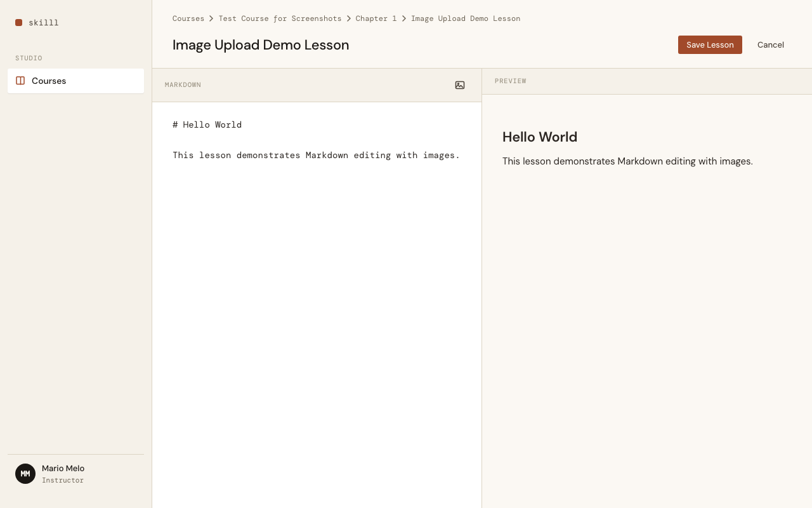Click the MM user avatar

pos(25,474)
